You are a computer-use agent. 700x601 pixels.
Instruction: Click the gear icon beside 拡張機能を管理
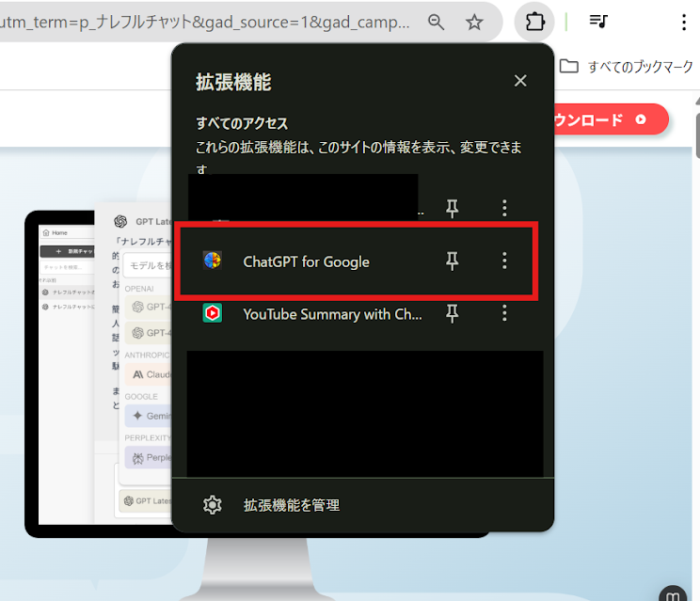coord(212,505)
